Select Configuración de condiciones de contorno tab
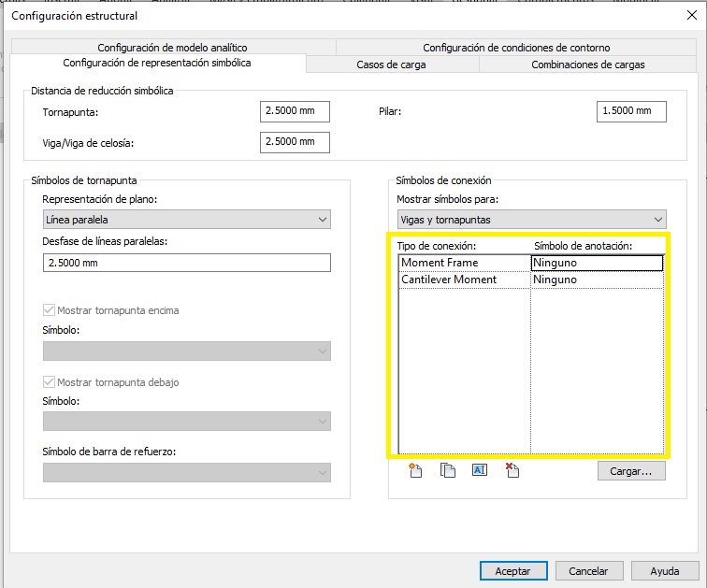The width and height of the screenshot is (707, 588). click(516, 48)
